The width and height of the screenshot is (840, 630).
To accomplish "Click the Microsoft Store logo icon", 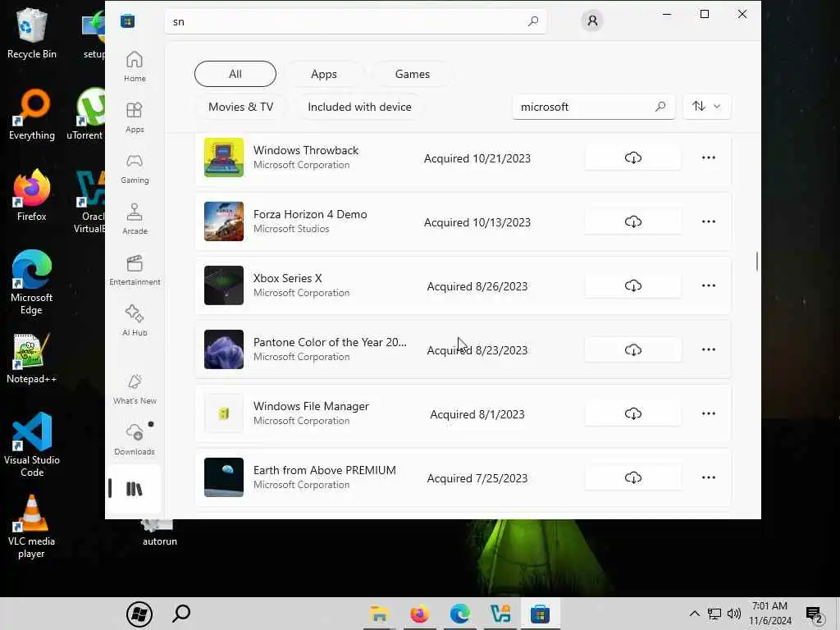I will [x=127, y=21].
